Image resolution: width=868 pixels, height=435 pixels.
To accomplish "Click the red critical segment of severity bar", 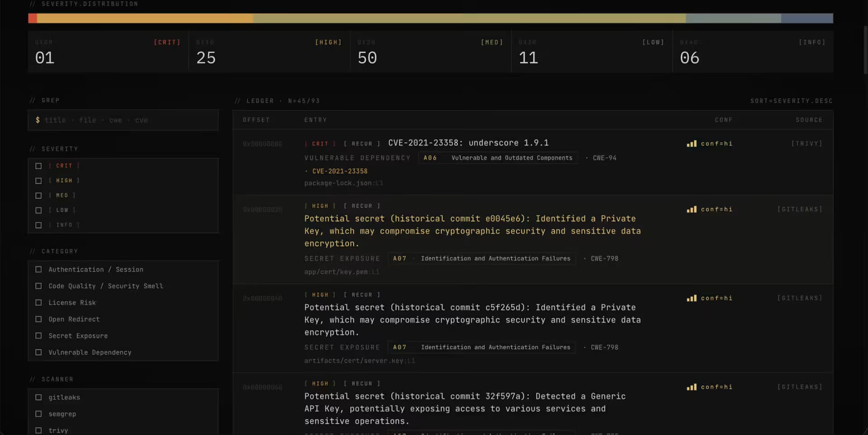I will tap(33, 18).
